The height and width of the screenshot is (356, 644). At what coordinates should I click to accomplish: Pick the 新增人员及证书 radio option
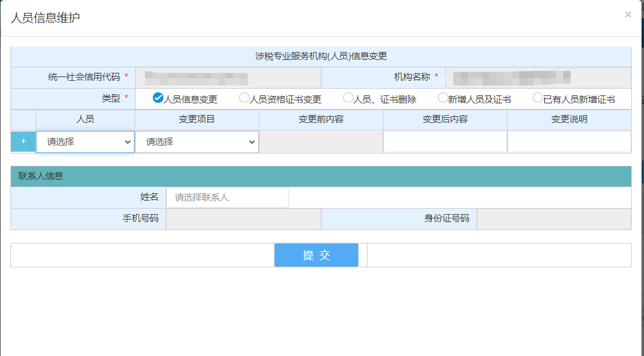443,98
